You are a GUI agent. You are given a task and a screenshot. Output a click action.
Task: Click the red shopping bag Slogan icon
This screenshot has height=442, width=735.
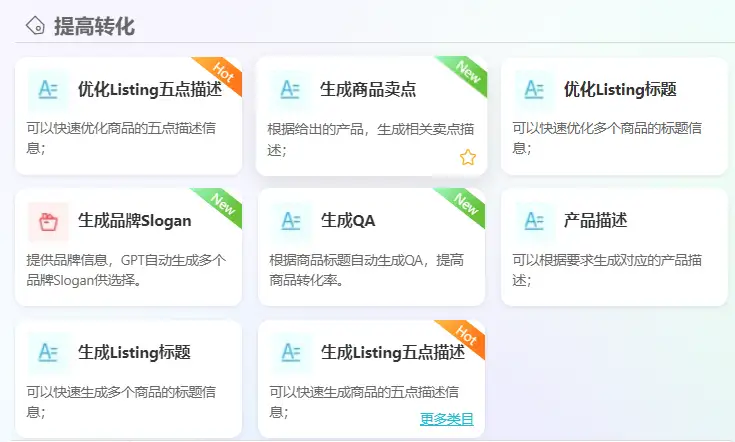(48, 221)
